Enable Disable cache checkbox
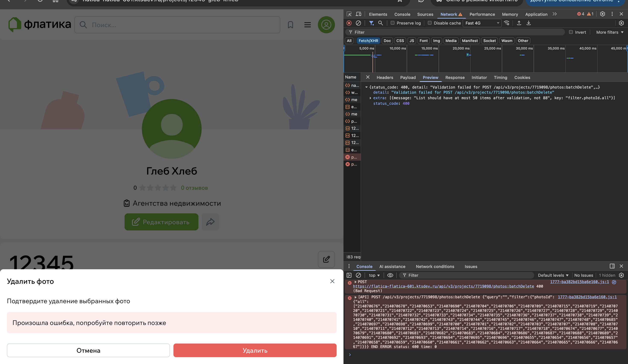The height and width of the screenshot is (364, 628). pyautogui.click(x=430, y=23)
